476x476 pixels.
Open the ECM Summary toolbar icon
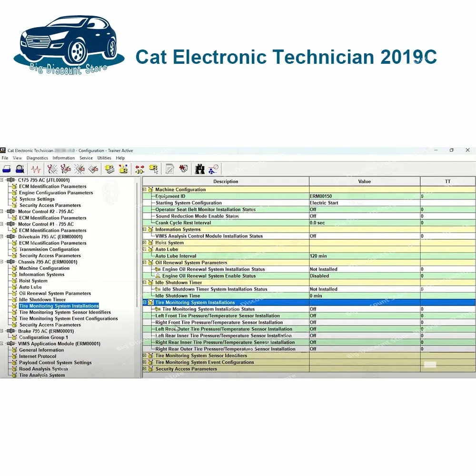pos(109,169)
